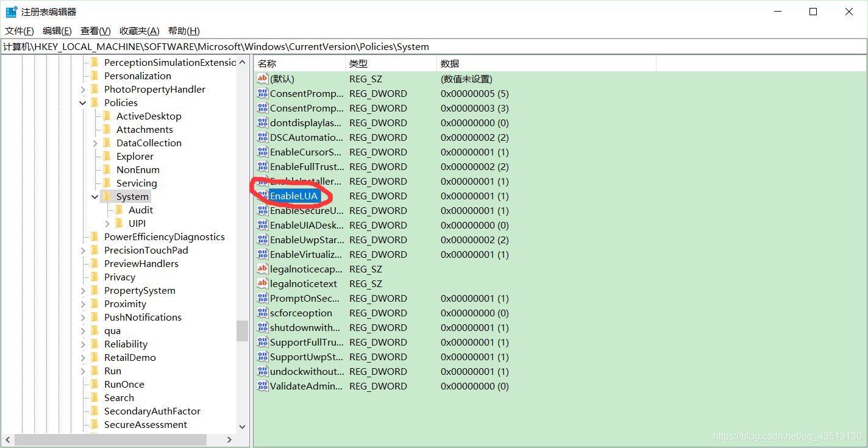The width and height of the screenshot is (868, 448).
Task: Click the DWORD icon of EnableSecureU... value
Action: (x=263, y=210)
